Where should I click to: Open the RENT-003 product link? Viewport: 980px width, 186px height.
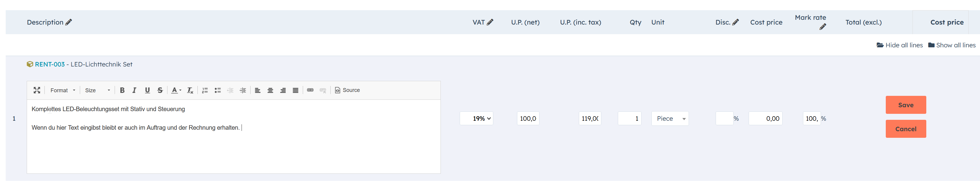(x=50, y=64)
